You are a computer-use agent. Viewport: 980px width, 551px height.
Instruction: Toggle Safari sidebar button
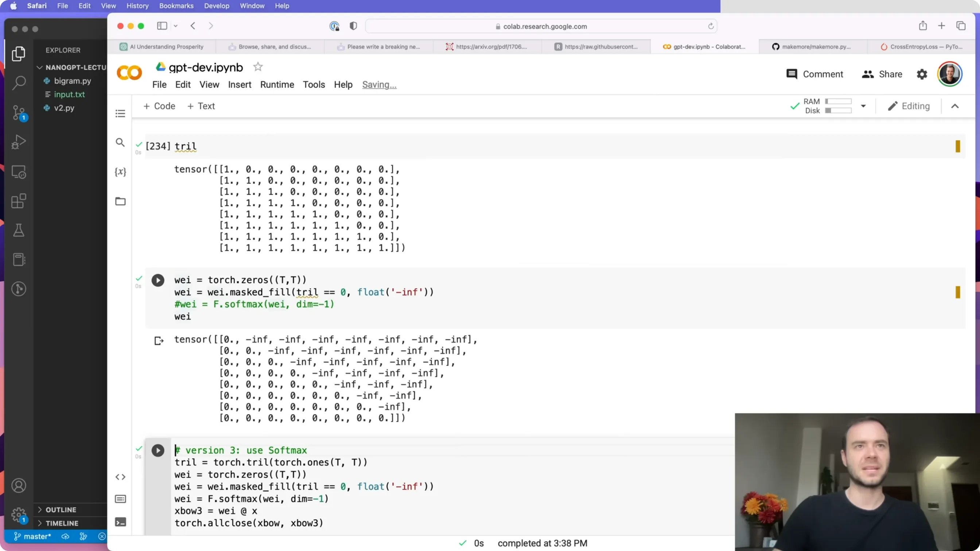coord(162,26)
